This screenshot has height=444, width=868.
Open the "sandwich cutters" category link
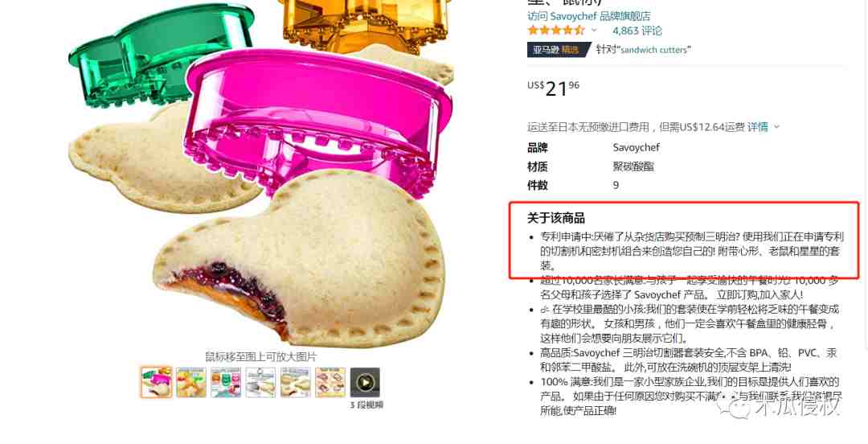[x=656, y=50]
